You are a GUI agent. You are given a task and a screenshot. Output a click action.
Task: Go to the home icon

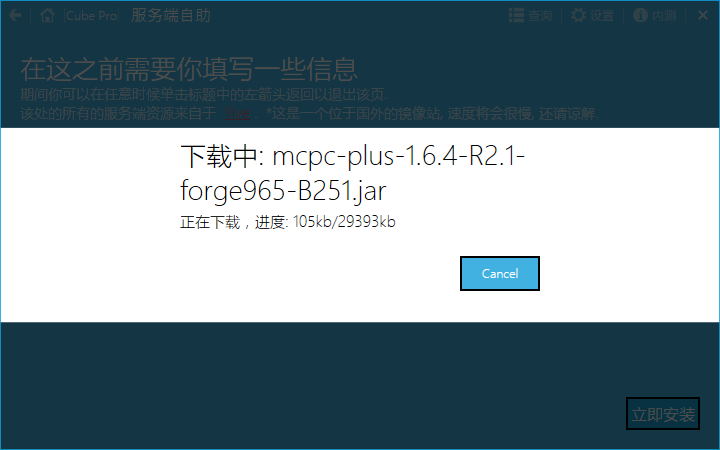[47, 15]
